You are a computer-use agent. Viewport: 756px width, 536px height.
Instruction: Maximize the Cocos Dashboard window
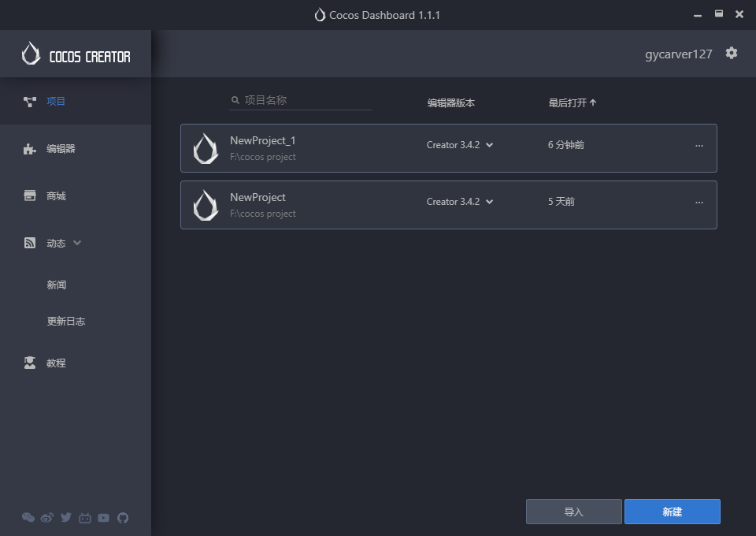click(x=718, y=14)
